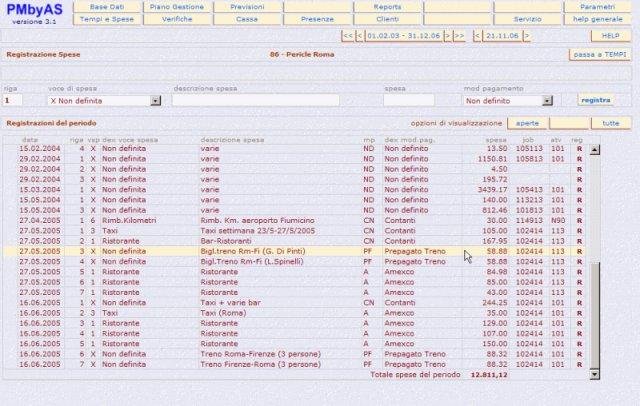Click the table's vertical scrollbar thumb
640x406 pixels.
point(595,315)
